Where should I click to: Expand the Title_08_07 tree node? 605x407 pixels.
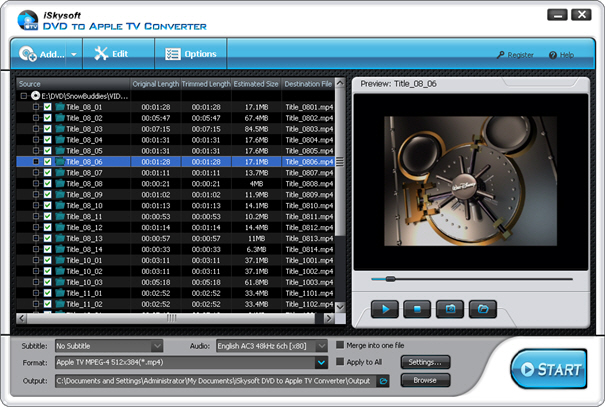pyautogui.click(x=36, y=172)
